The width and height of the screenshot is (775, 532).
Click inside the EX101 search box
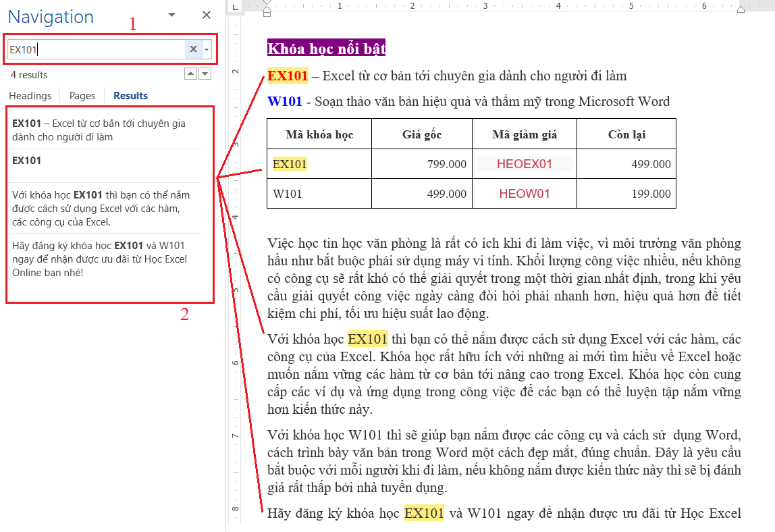pyautogui.click(x=95, y=49)
